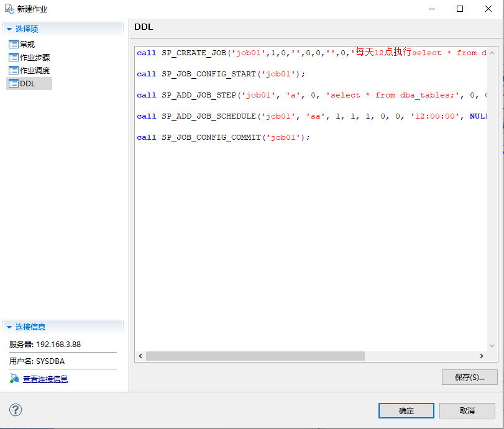
Task: Cancel with the 取消 button
Action: [467, 411]
